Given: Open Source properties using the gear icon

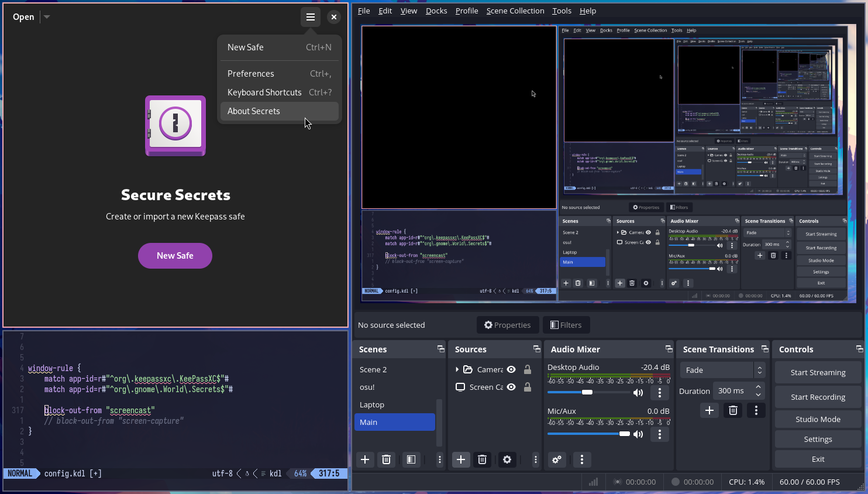Looking at the screenshot, I should tap(507, 459).
